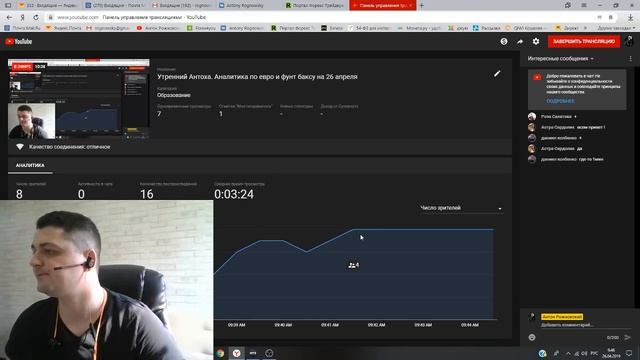Click the taskbar clock and date
This screenshot has width=640, height=360.
coord(611,353)
